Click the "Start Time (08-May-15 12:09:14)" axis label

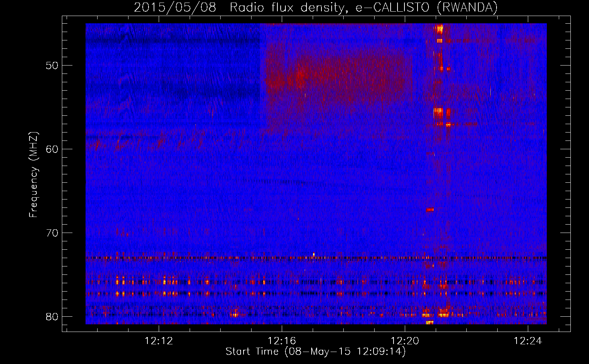click(316, 352)
